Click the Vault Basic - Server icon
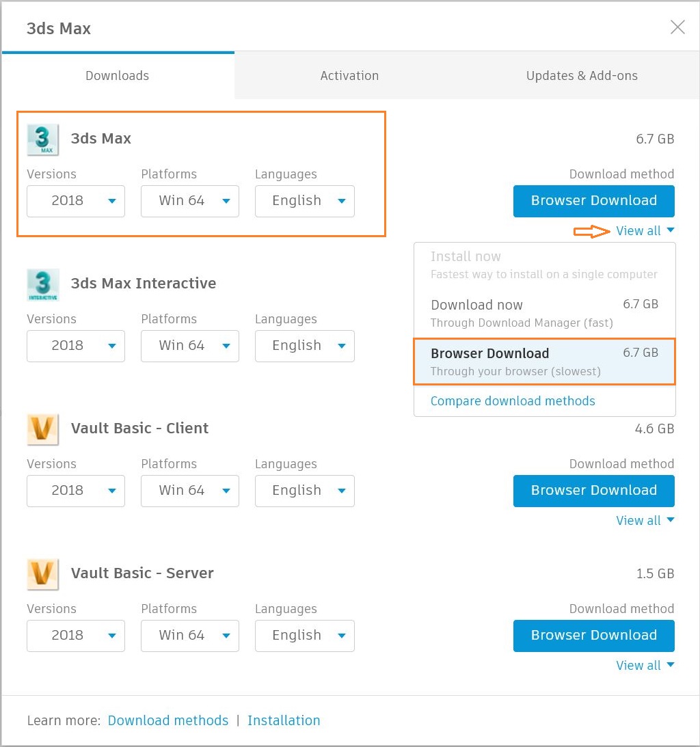The height and width of the screenshot is (747, 700). tap(42, 574)
